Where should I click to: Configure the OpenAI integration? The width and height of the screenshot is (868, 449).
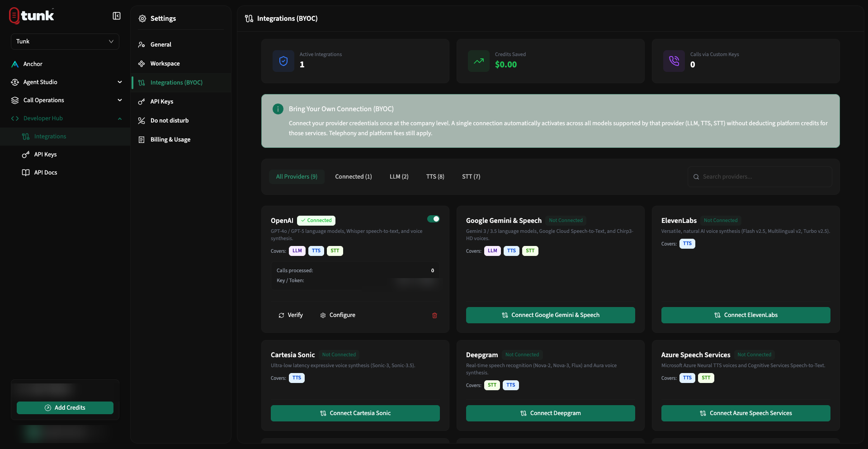pos(338,315)
